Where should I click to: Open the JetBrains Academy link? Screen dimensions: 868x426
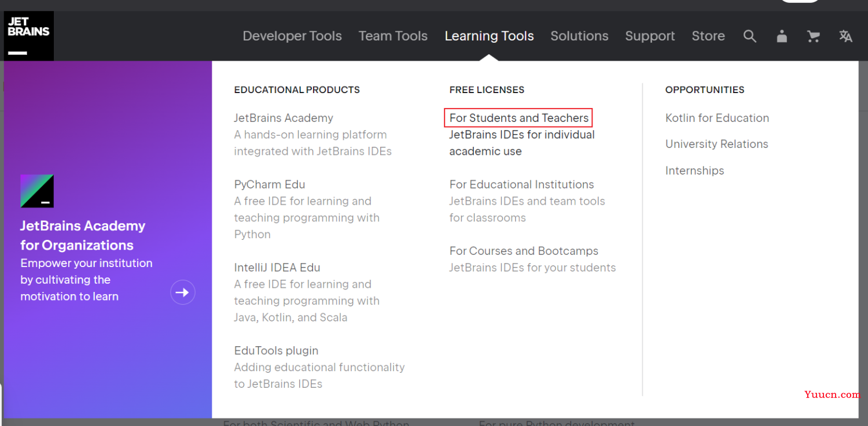coord(284,118)
